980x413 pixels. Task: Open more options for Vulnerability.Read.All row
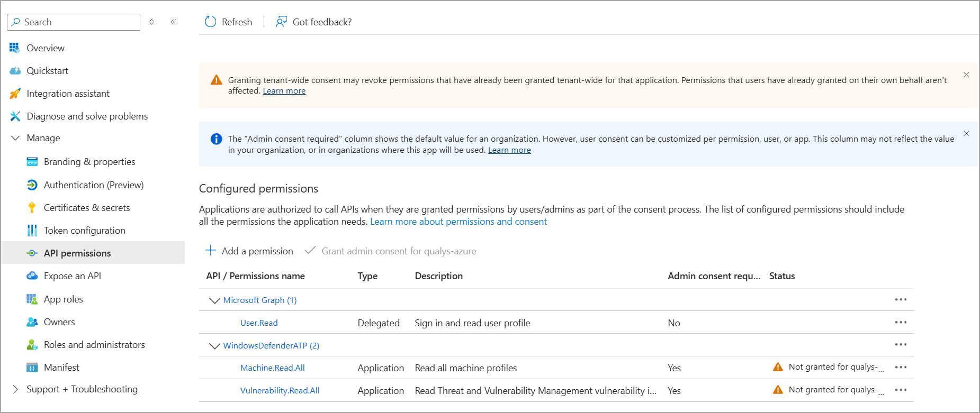click(901, 390)
